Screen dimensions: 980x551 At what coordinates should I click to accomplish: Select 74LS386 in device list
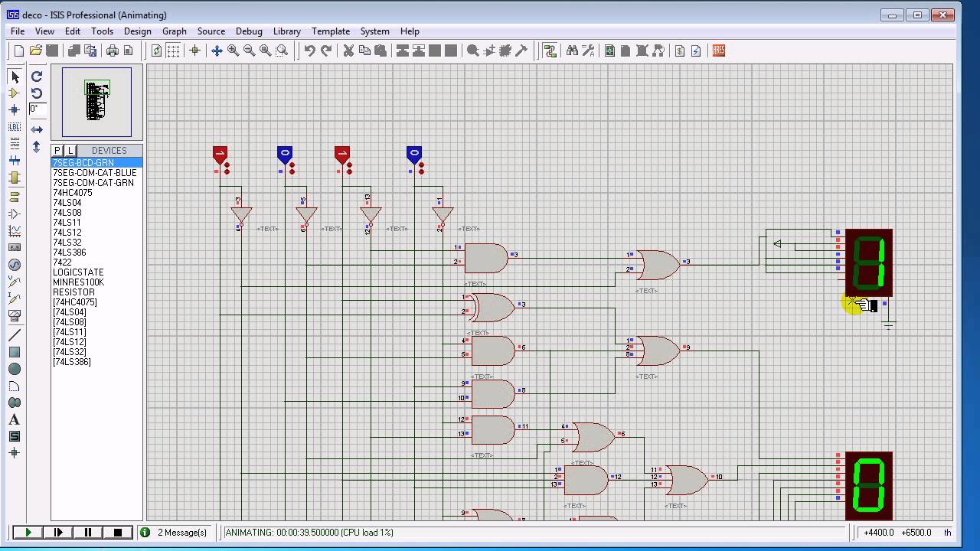pos(96,253)
